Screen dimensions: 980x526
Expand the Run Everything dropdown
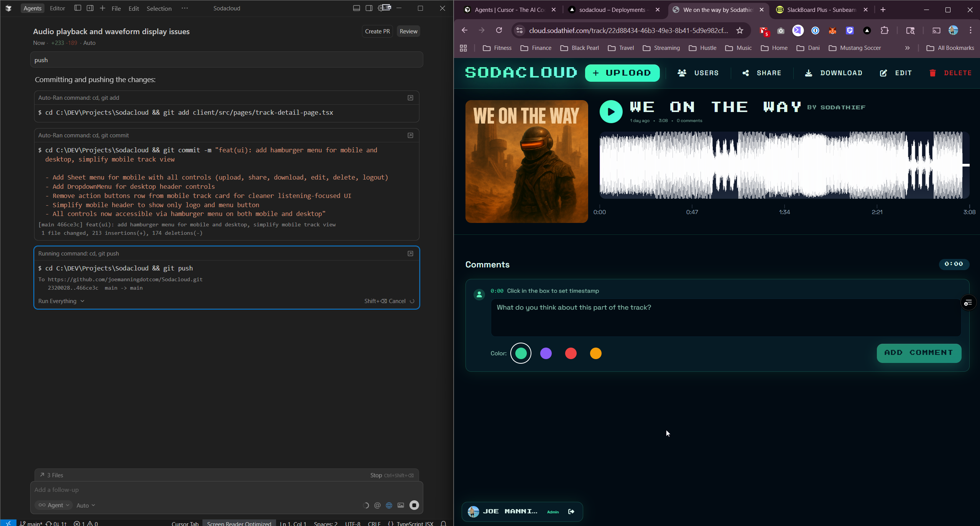(x=61, y=301)
